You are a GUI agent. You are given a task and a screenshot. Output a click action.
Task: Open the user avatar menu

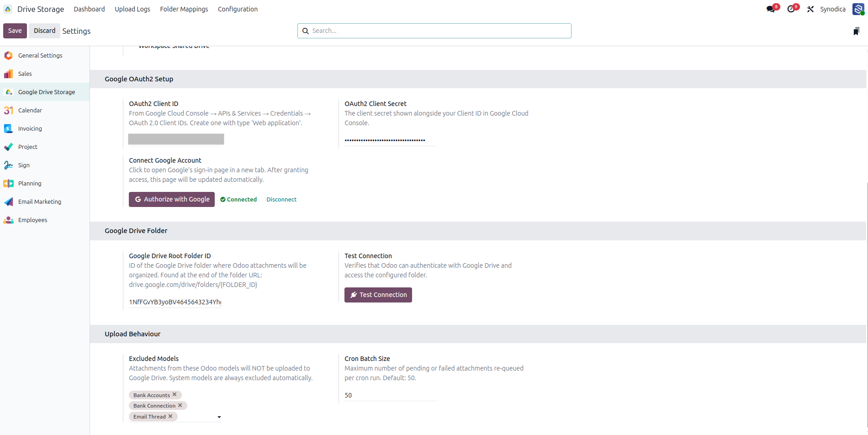tap(858, 9)
